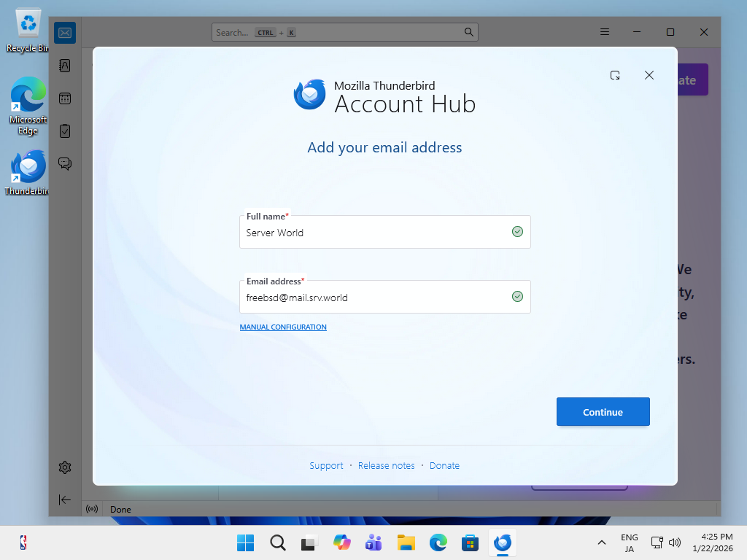Viewport: 747px width, 560px height.
Task: Click the green checkmark beside Email address
Action: (518, 296)
